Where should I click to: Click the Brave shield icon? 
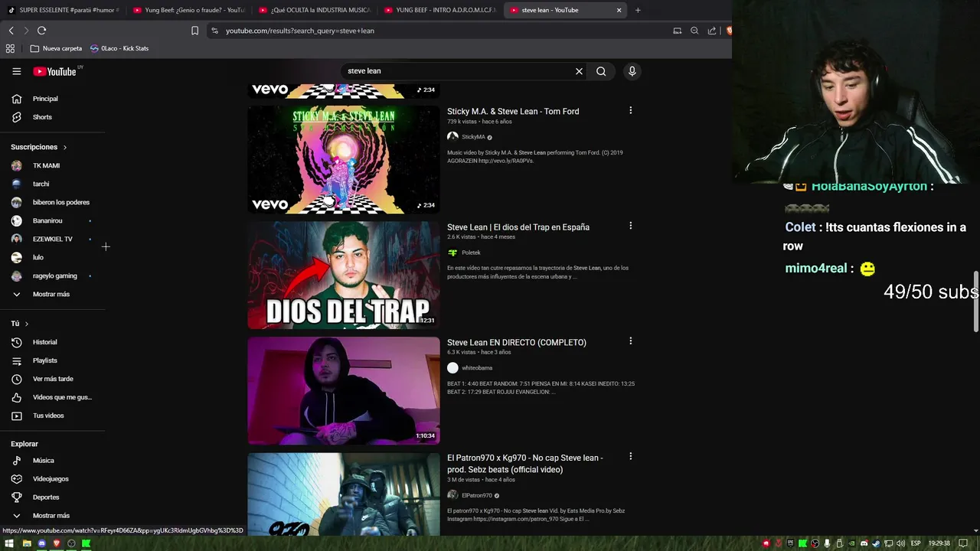(x=729, y=31)
